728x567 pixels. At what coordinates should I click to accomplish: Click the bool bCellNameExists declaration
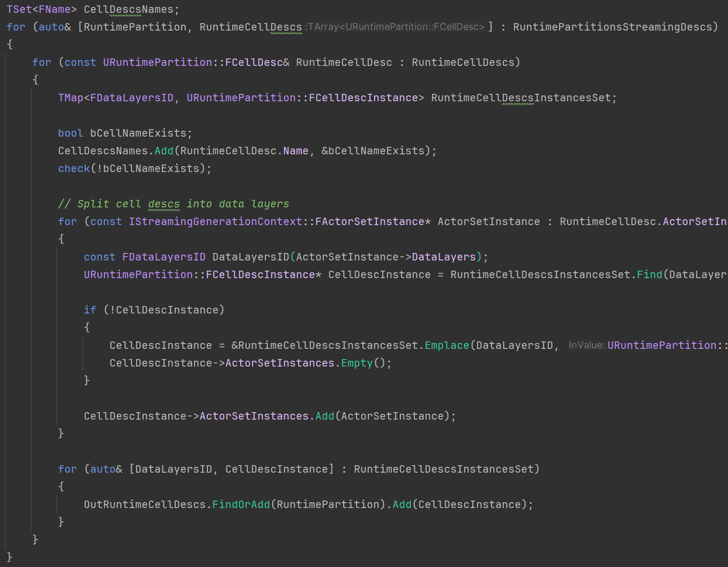pos(125,133)
